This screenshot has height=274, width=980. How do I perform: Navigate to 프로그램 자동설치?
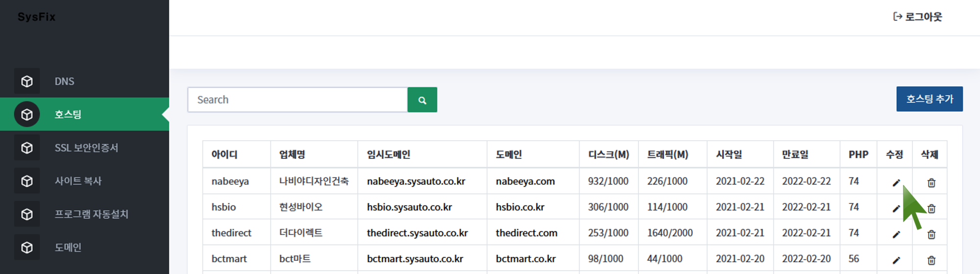pos(91,214)
